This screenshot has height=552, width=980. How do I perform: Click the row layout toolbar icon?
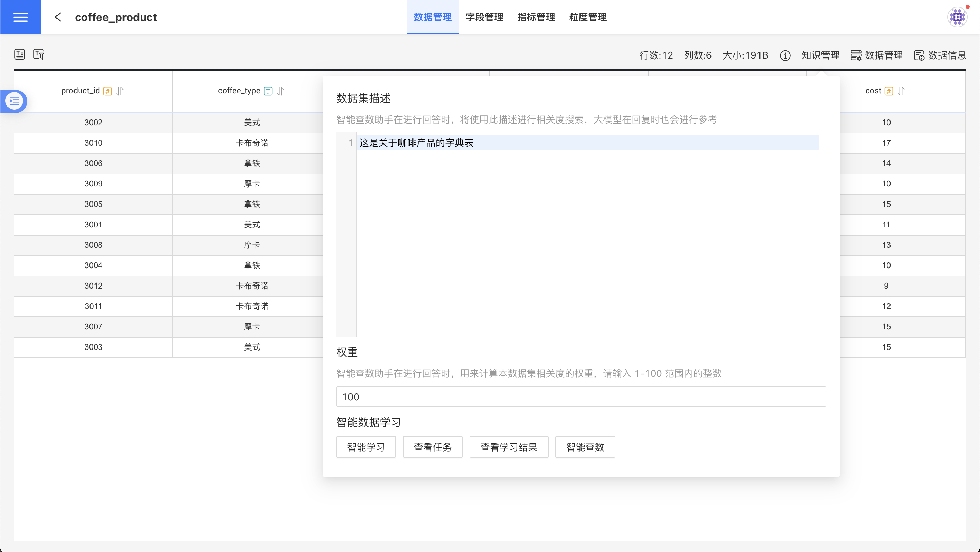point(20,54)
